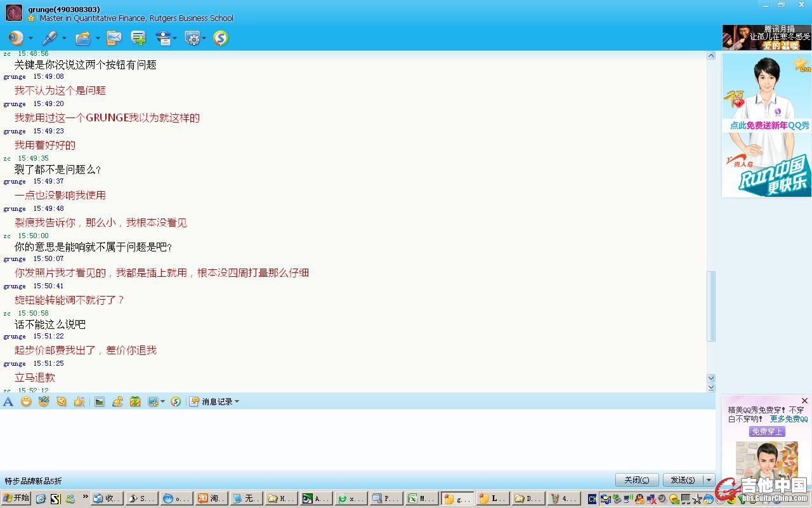
Task: Switch to the 淘... taskbar window
Action: [211, 498]
